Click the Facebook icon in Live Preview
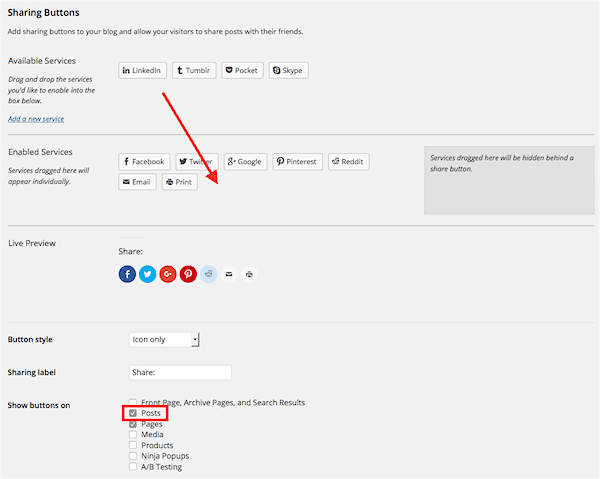Image resolution: width=600 pixels, height=479 pixels. click(127, 274)
